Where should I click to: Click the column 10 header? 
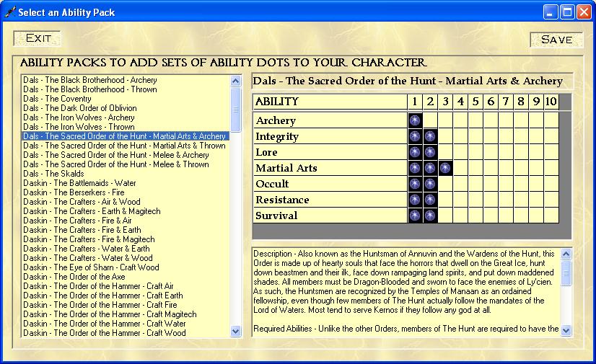[x=551, y=102]
